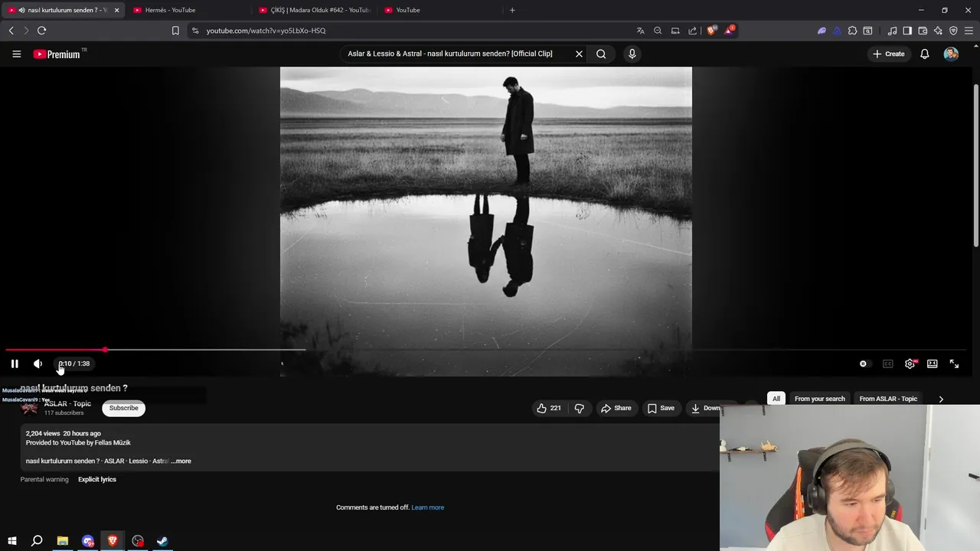
Task: Turn on closed captions (CC)
Action: [888, 364]
